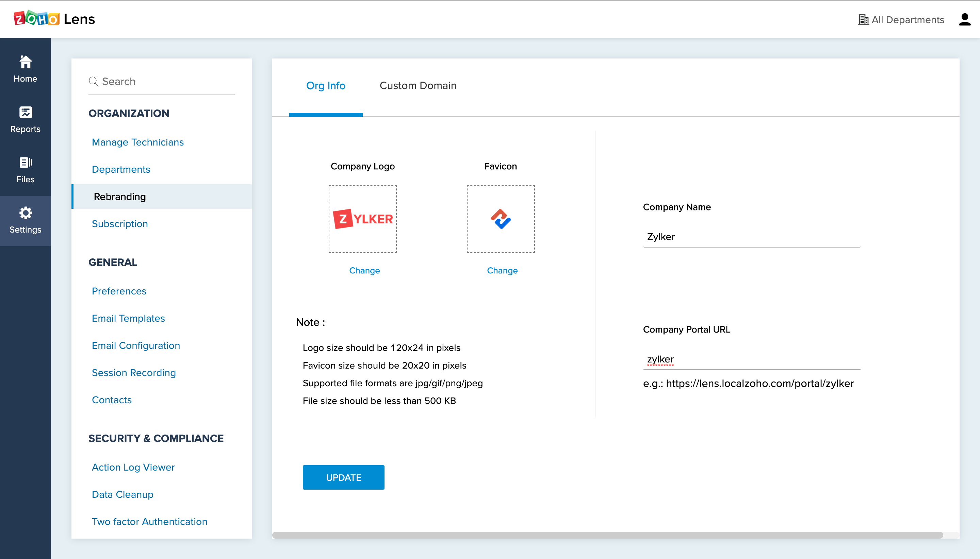The width and height of the screenshot is (980, 559).
Task: Open Two factor Authentication settings
Action: click(x=149, y=521)
